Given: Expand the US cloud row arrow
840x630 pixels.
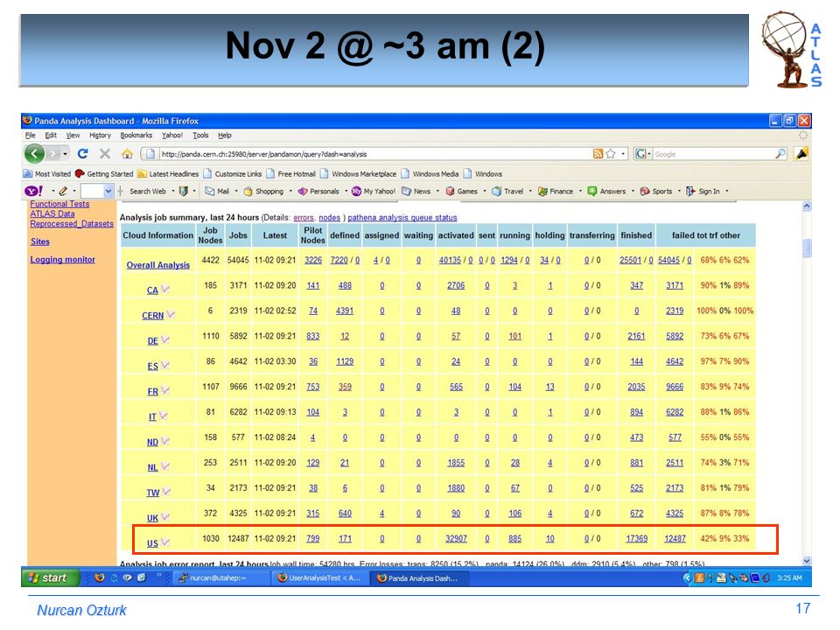Looking at the screenshot, I should [x=165, y=542].
